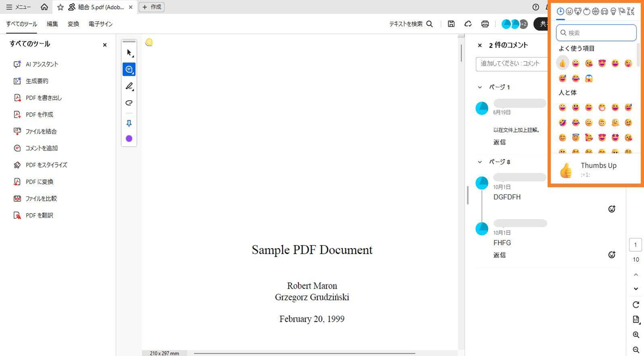Pick the thumbs up emoji in frequently used
Image resolution: width=644 pixels, height=356 pixels.
tap(563, 63)
